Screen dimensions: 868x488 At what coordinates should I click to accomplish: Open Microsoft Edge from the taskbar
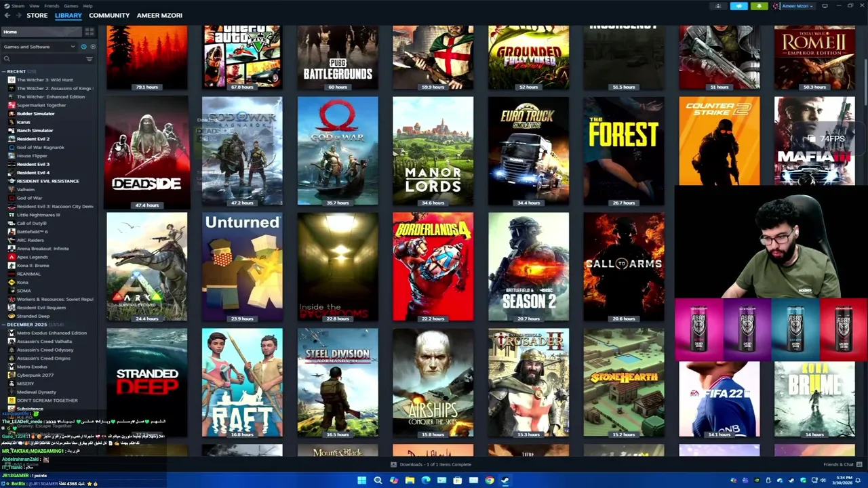(x=426, y=481)
